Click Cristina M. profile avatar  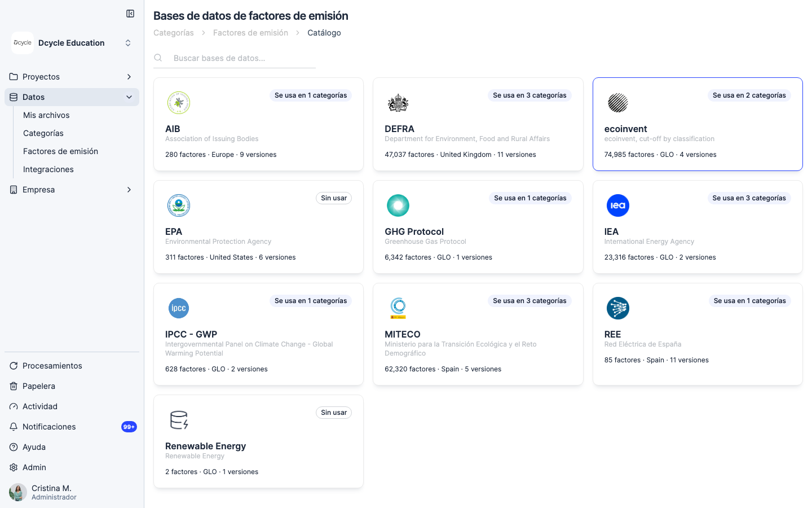click(18, 492)
